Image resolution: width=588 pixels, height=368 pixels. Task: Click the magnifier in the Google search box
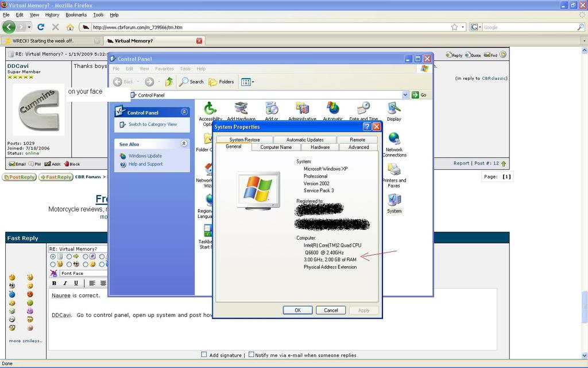pyautogui.click(x=581, y=27)
